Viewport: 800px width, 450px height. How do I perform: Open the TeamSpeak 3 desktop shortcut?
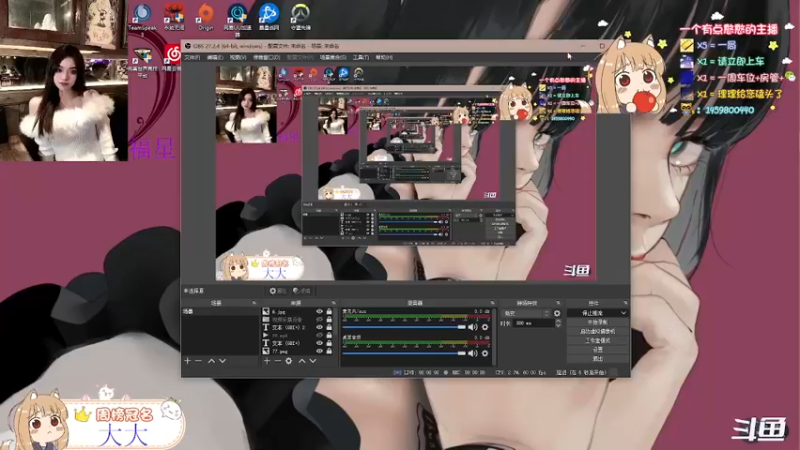click(x=142, y=19)
